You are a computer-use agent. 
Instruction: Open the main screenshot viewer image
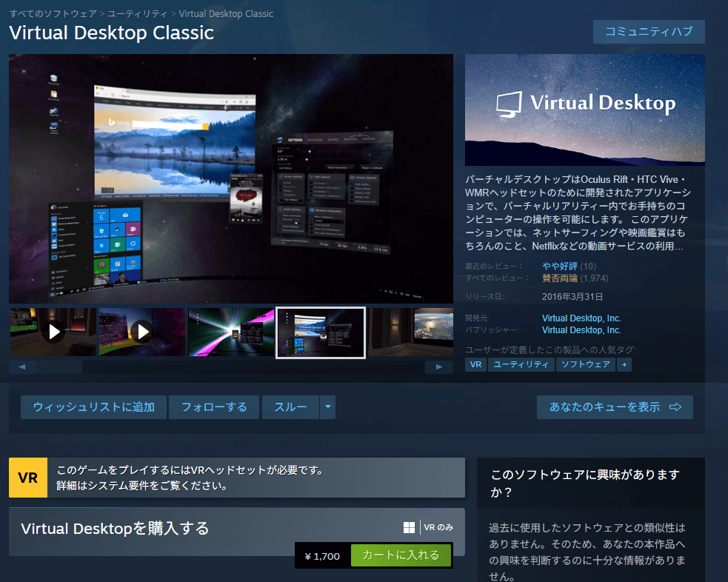tap(231, 178)
